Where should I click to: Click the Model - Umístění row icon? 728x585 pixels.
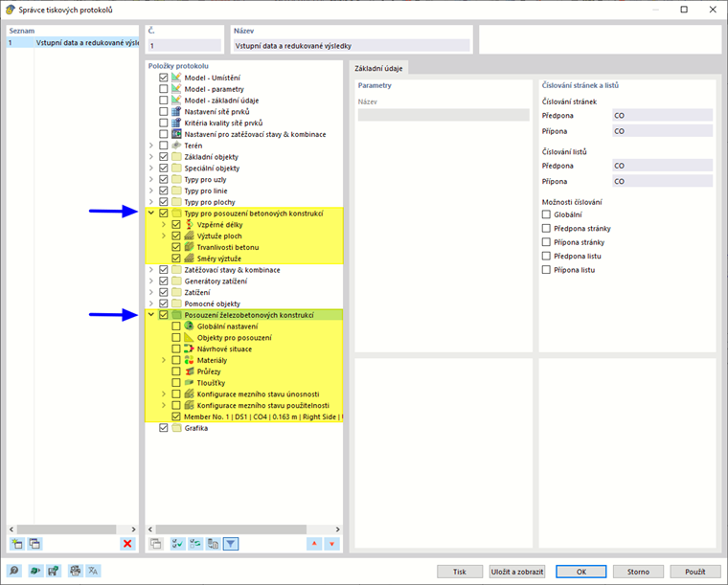176,78
